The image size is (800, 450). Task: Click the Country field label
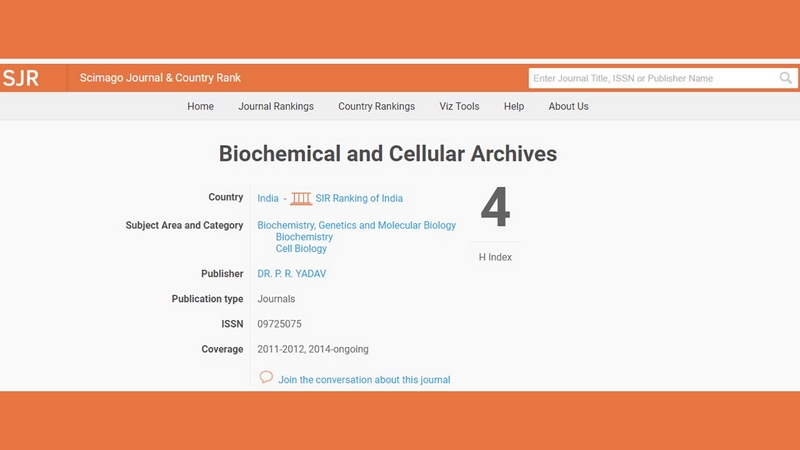[x=226, y=197]
